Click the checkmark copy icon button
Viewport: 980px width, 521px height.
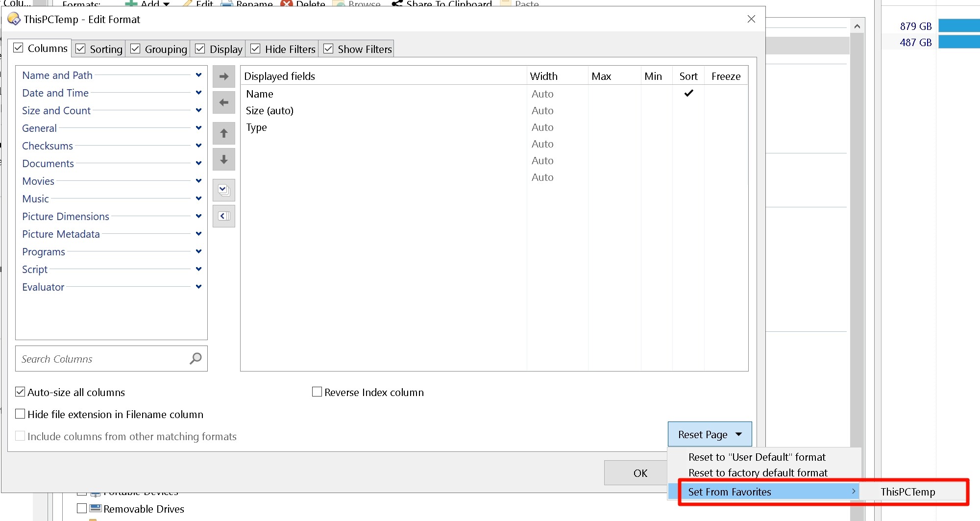click(224, 190)
